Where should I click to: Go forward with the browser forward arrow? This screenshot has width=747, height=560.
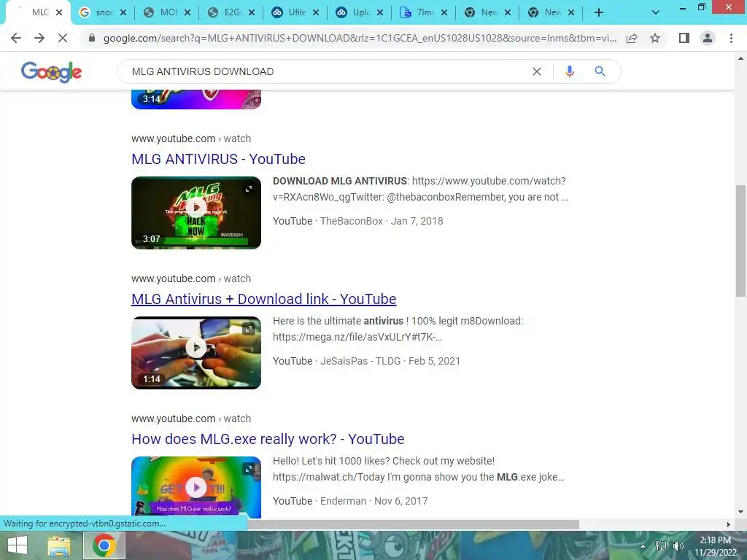[x=39, y=38]
